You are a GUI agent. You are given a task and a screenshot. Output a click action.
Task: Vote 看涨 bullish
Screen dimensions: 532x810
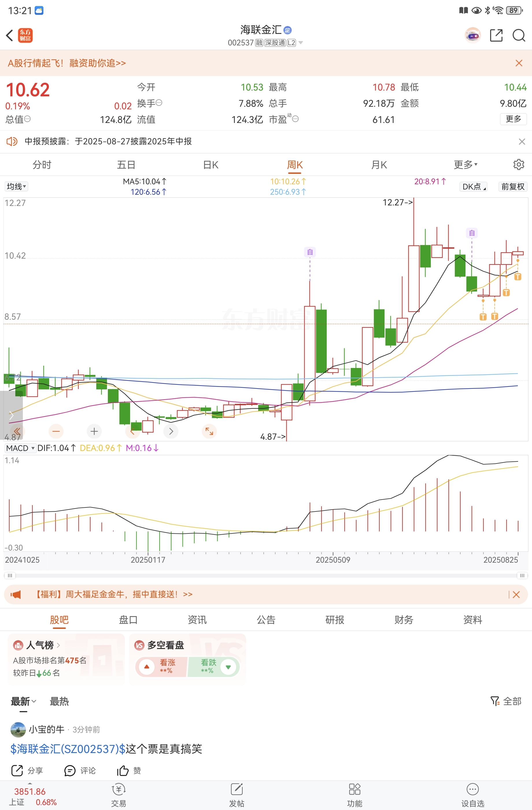(161, 667)
